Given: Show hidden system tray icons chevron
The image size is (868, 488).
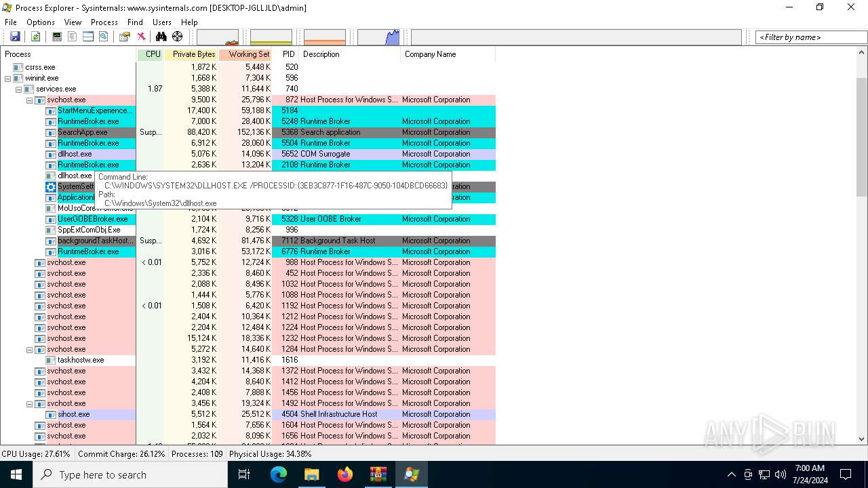Looking at the screenshot, I should [731, 474].
